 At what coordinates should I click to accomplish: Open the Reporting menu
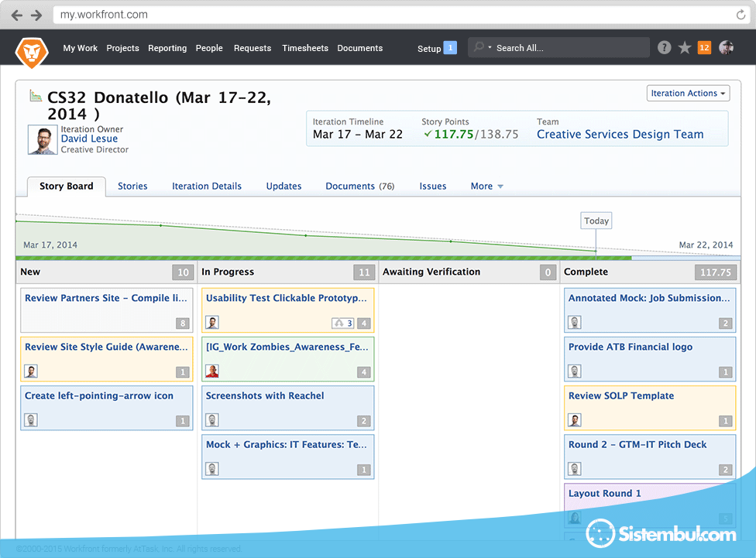(x=167, y=48)
